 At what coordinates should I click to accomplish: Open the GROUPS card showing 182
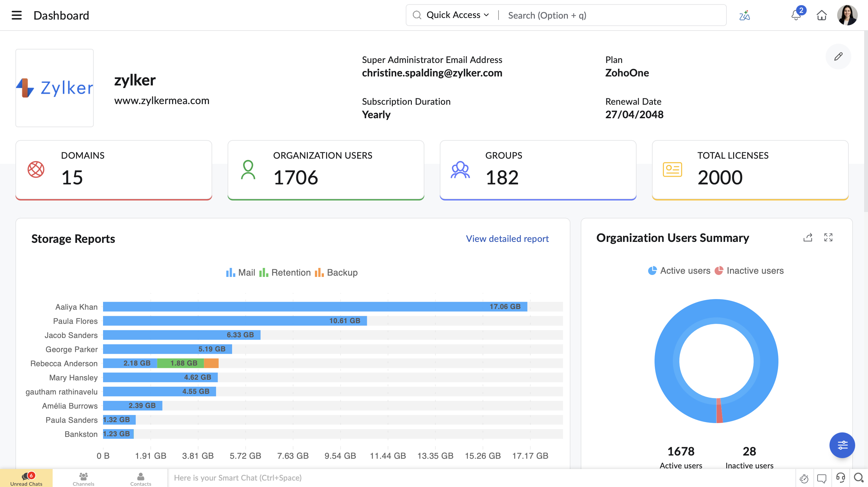tap(538, 170)
